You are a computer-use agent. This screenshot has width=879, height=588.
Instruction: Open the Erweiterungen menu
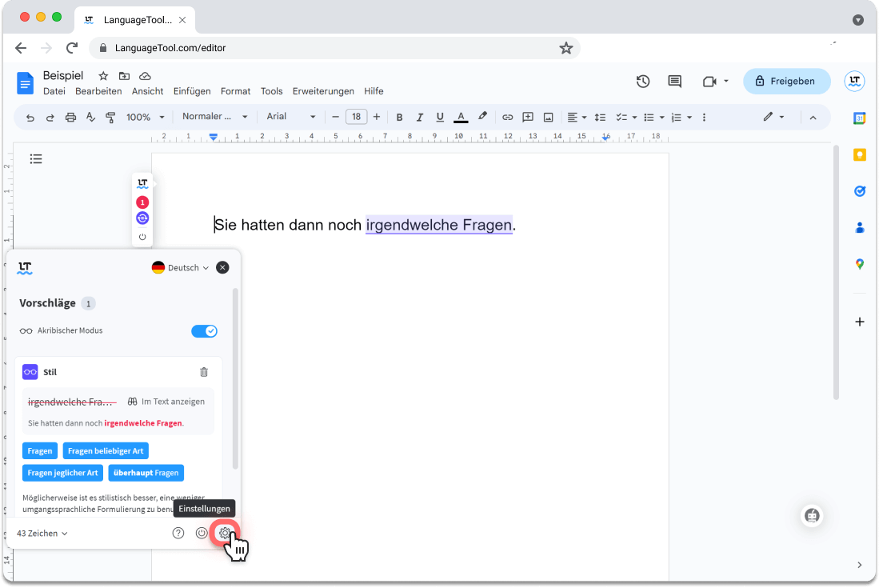pyautogui.click(x=323, y=91)
